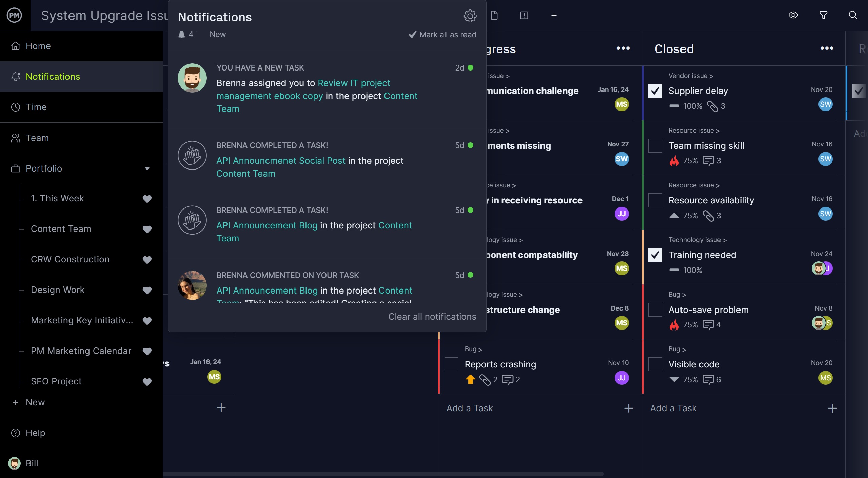Click the comments icon on Auto-save problem

coord(708,325)
